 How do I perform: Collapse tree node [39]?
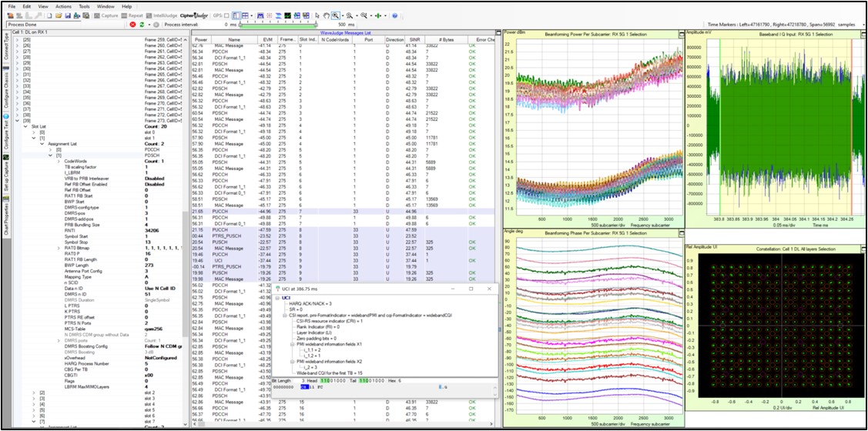(x=17, y=121)
